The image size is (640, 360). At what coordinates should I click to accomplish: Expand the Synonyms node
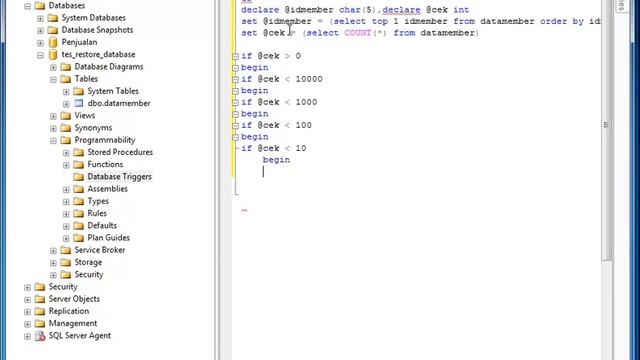click(53, 129)
